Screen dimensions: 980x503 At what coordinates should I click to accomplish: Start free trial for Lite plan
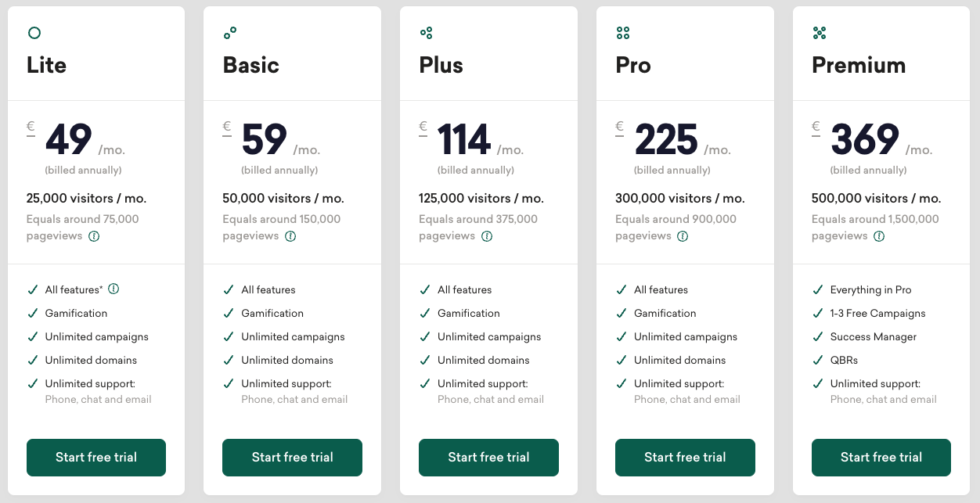[96, 458]
